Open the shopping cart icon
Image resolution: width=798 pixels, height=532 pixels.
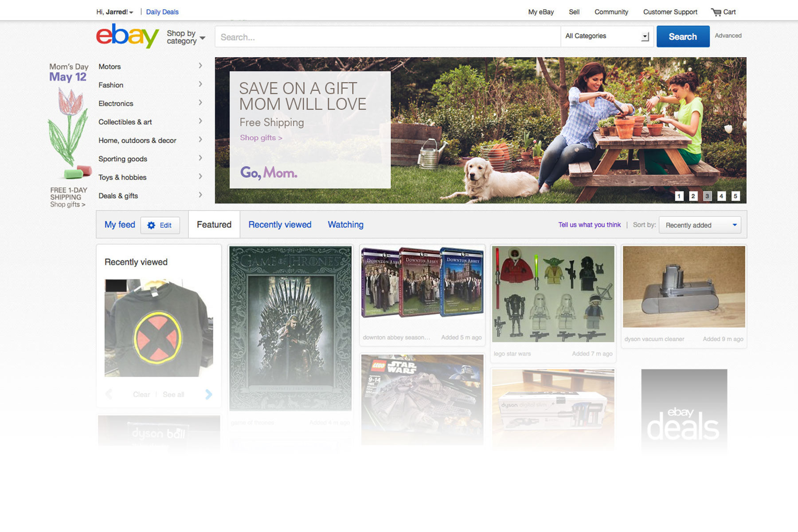point(716,12)
